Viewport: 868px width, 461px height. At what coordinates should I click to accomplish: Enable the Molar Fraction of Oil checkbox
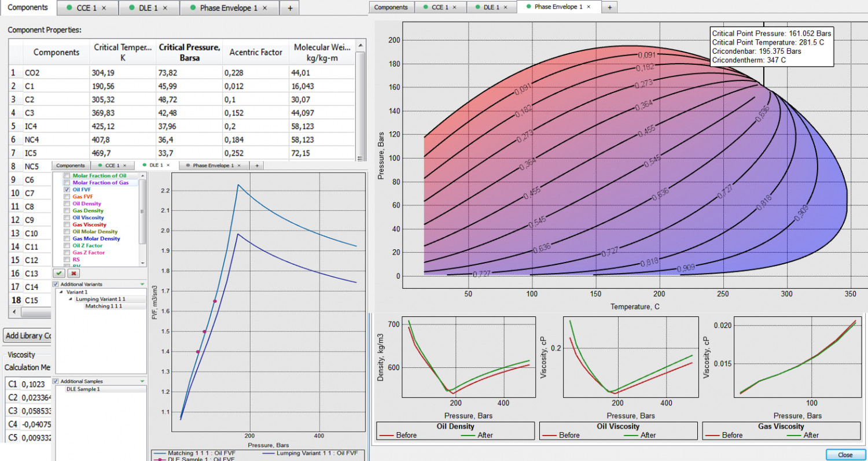pyautogui.click(x=67, y=176)
